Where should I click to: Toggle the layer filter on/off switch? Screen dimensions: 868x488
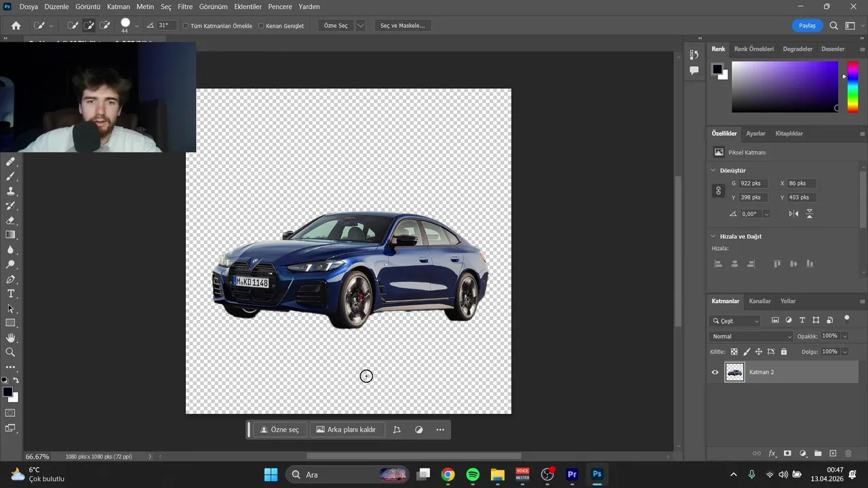(846, 319)
